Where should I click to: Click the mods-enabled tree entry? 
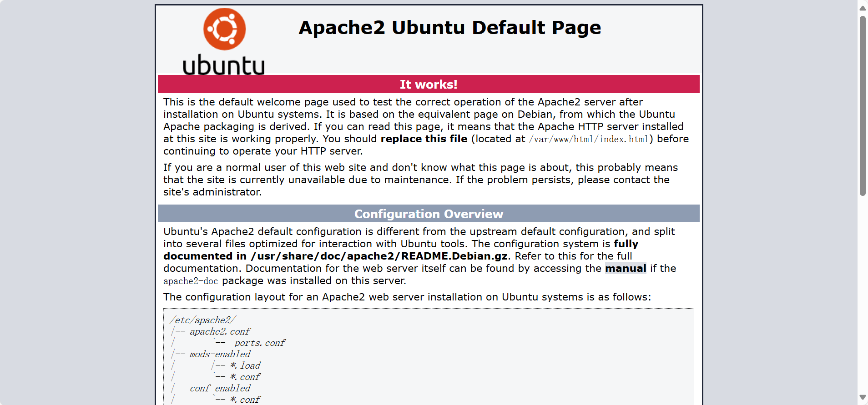point(220,354)
